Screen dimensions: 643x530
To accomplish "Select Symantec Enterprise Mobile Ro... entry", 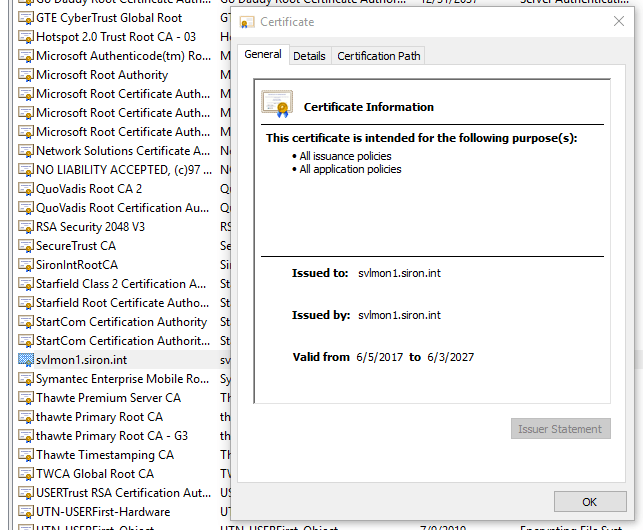I will coord(122,379).
